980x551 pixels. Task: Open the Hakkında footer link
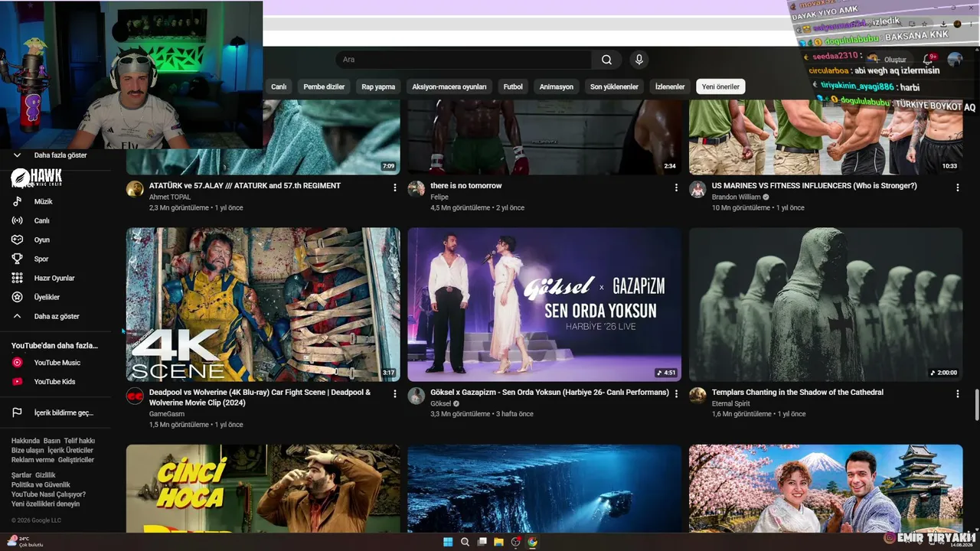tap(25, 441)
